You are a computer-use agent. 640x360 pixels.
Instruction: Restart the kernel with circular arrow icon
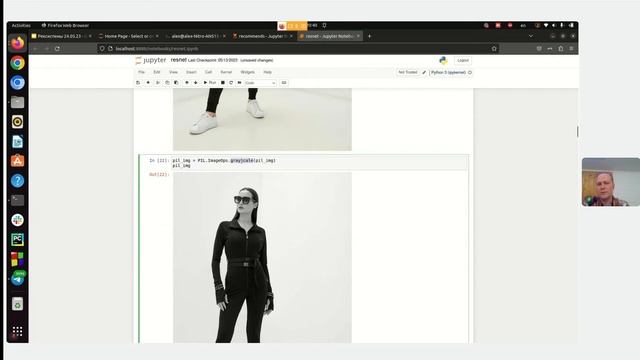coord(231,83)
